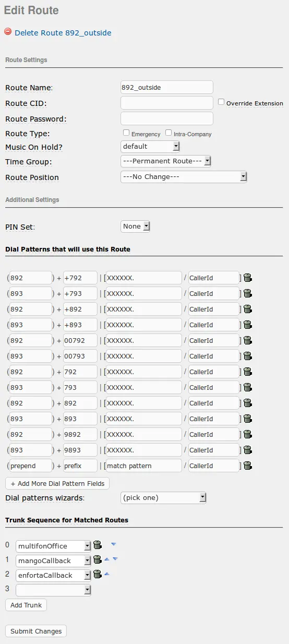Screen dimensions: 289x644
Task: Delete the +792 dial pattern using its trash icon
Action: pyautogui.click(x=247, y=278)
